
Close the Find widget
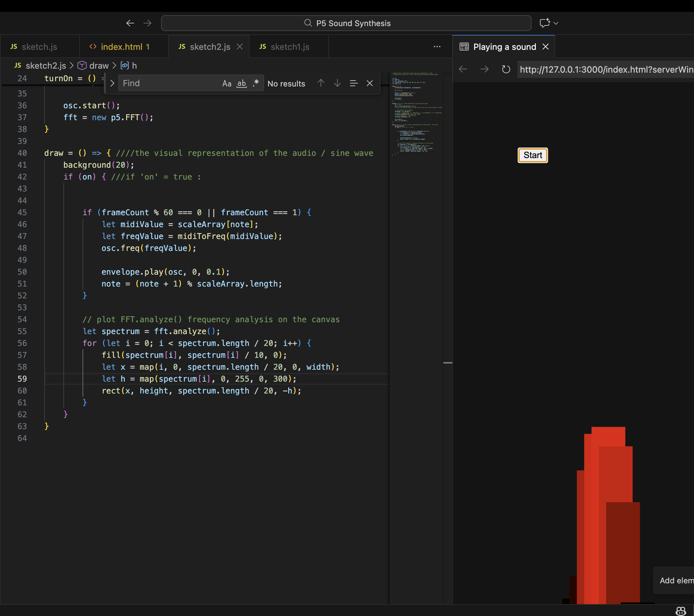coord(370,83)
